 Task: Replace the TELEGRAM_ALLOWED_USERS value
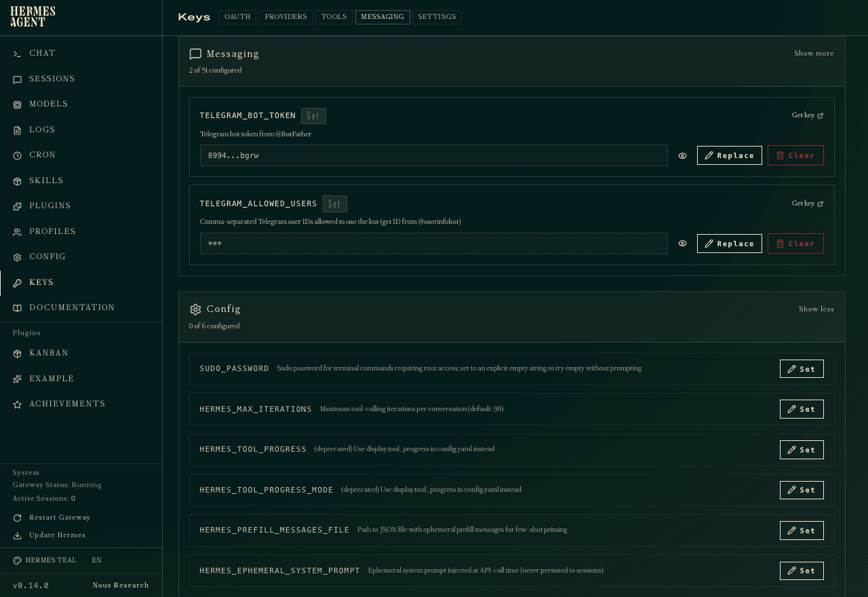(x=729, y=244)
